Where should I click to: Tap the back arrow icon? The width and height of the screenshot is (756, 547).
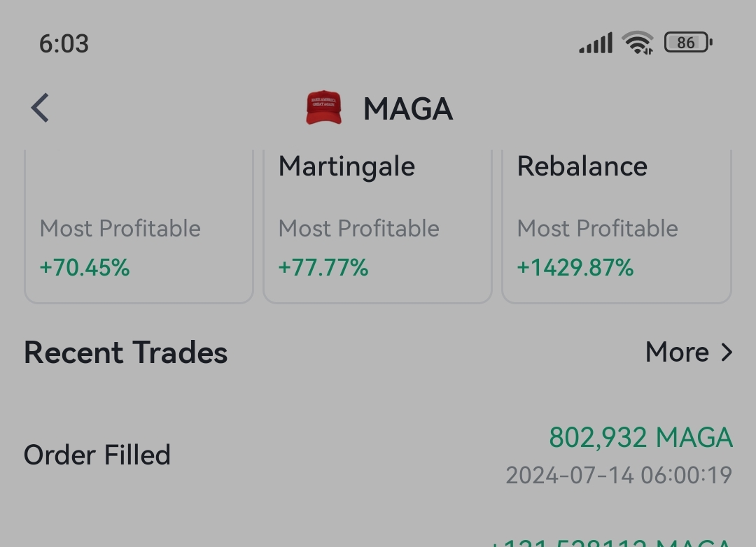pos(40,108)
